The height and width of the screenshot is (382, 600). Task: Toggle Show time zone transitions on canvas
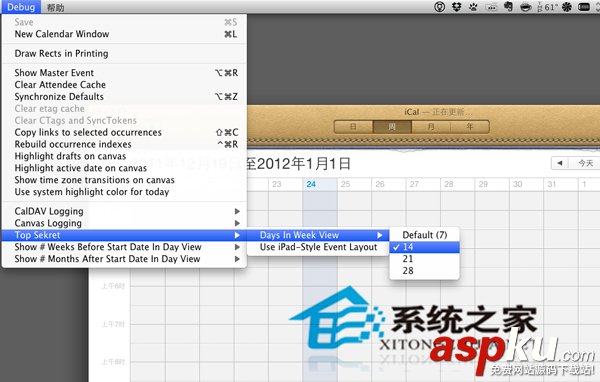click(x=124, y=180)
